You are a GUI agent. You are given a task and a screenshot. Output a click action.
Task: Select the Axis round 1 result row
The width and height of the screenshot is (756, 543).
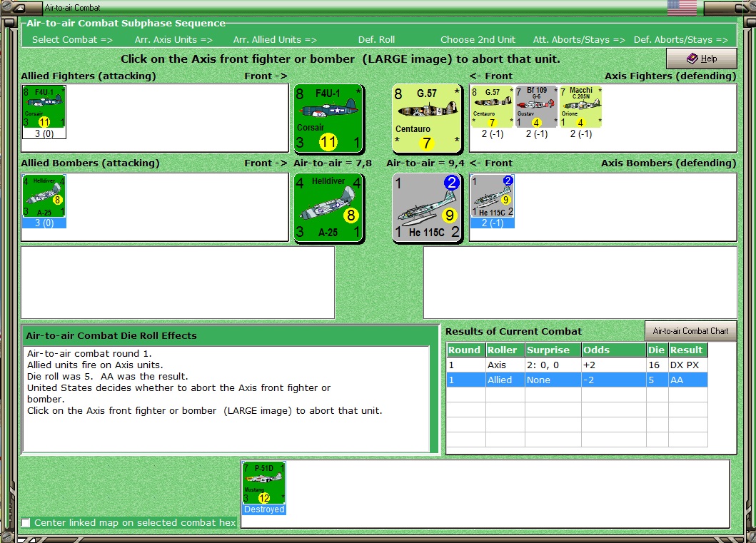pos(577,365)
